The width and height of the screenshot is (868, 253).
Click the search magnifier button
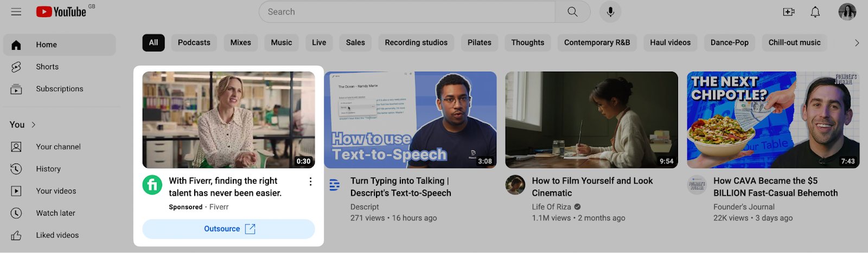(572, 12)
